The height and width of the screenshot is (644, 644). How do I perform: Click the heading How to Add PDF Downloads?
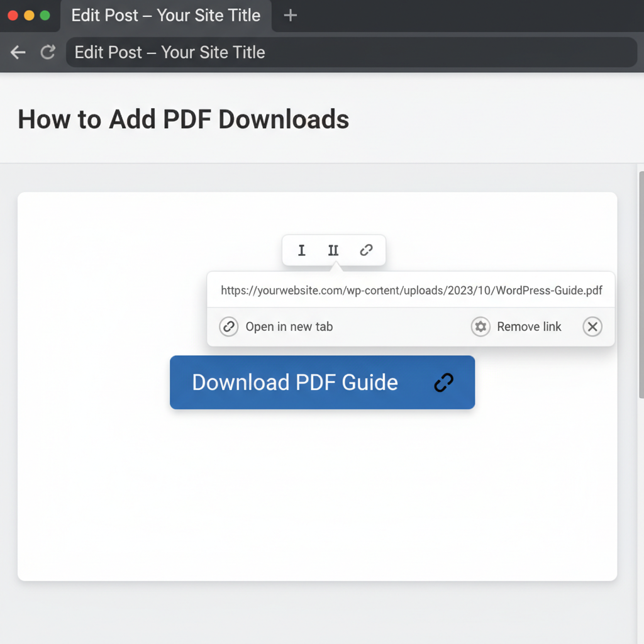coord(183,119)
